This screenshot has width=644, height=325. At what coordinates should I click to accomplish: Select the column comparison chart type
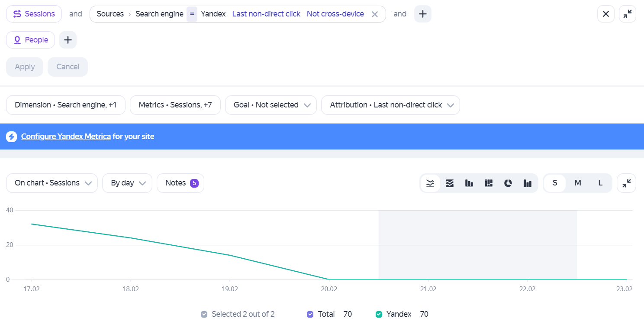click(x=528, y=183)
